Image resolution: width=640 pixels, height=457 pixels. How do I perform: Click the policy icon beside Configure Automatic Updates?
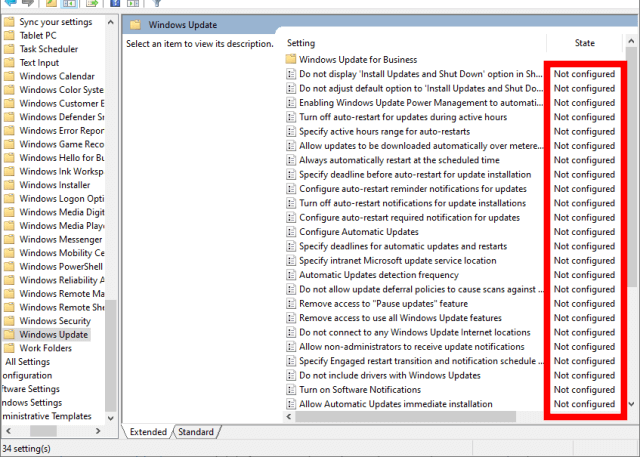click(291, 232)
